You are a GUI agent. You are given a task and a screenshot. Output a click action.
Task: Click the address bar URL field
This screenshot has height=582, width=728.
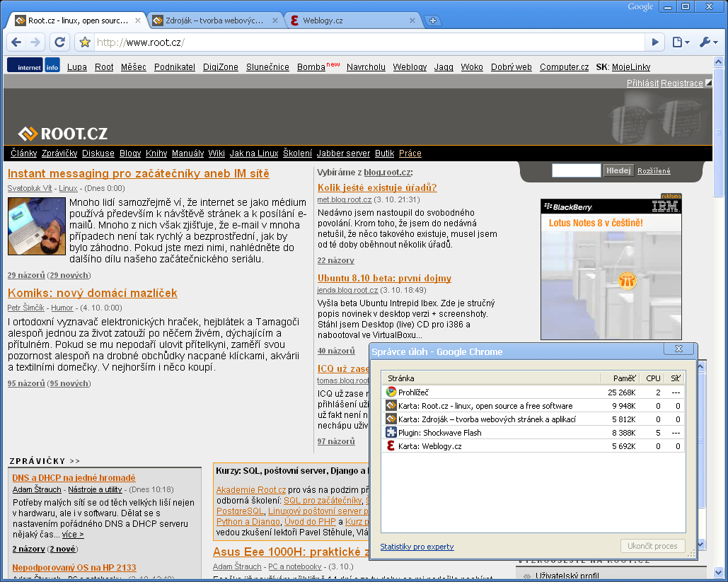click(369, 42)
